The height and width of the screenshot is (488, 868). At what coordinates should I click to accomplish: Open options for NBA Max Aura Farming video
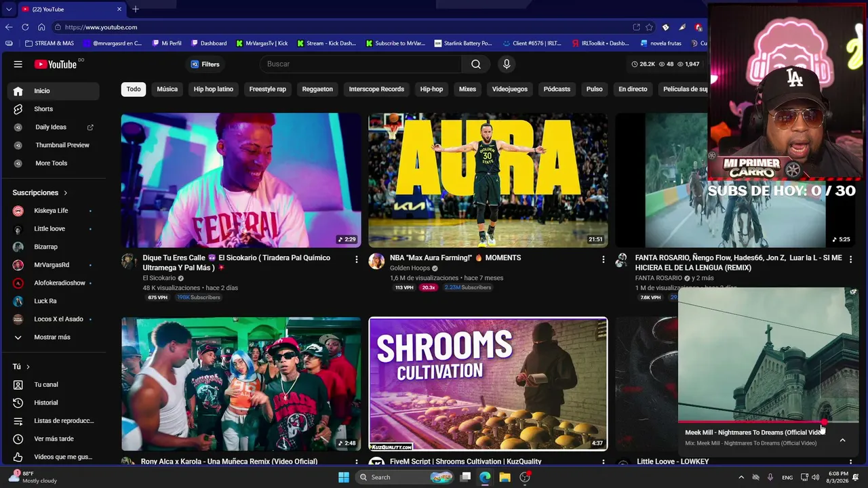tap(604, 259)
